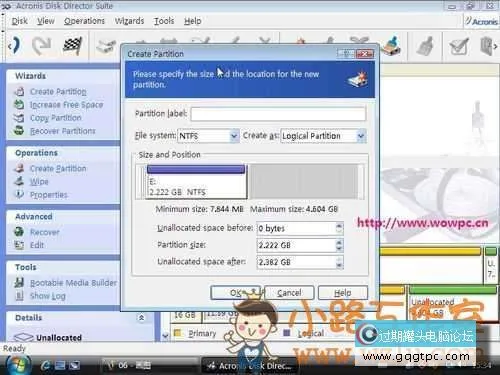This screenshot has width=500, height=375.
Task: Open the Tools menu
Action: point(164,21)
